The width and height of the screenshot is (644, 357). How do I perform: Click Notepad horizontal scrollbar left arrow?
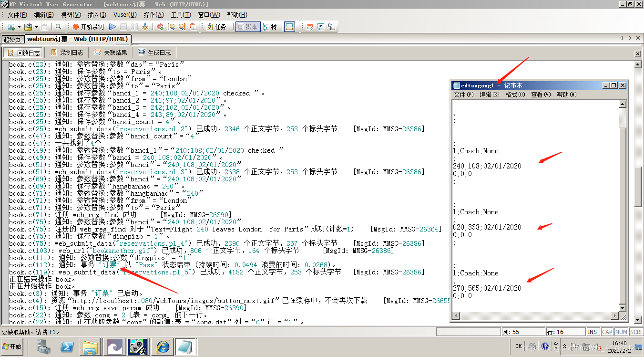456,316
